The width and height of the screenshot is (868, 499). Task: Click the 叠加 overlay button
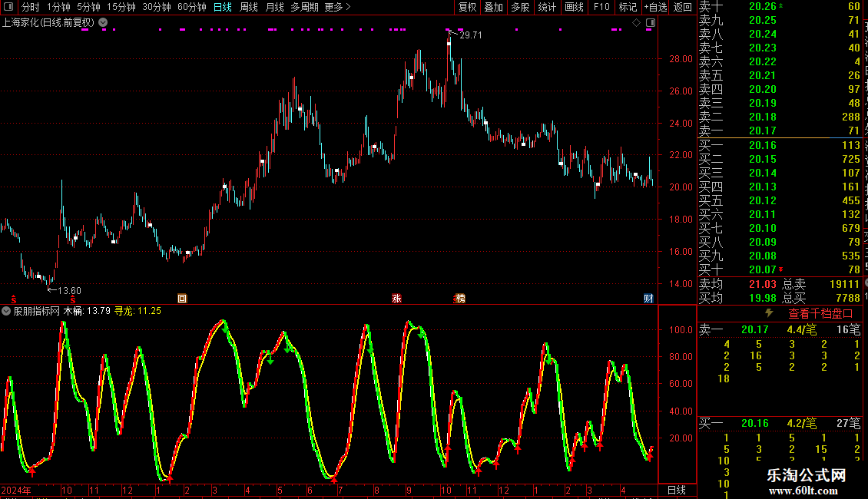(494, 7)
